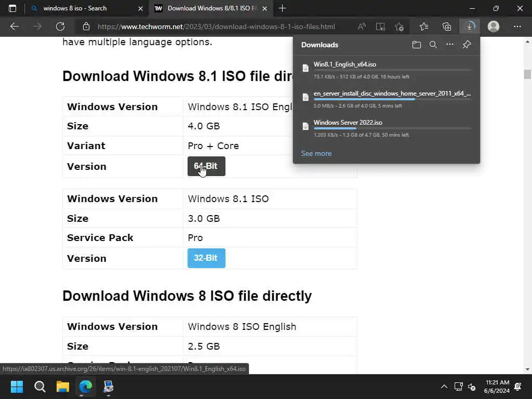Go back to the previous page
Screen dimensions: 532x399
(x=14, y=26)
